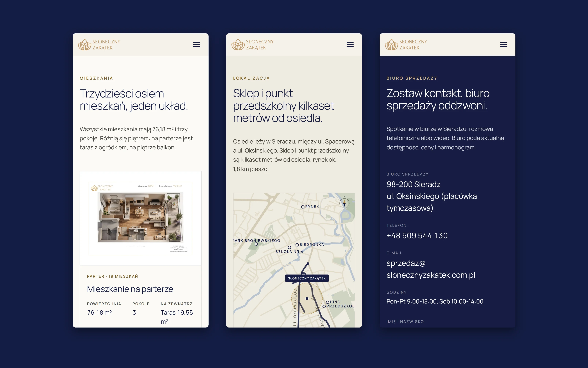Open hamburger menu on Lokalizacja screen

coord(350,45)
